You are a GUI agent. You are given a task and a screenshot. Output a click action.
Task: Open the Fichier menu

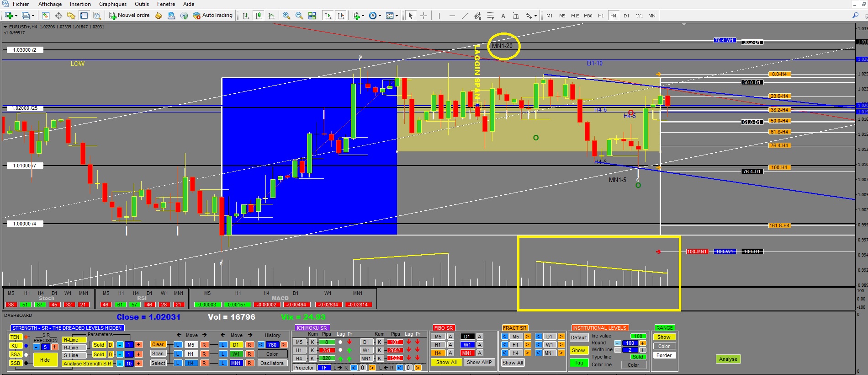pyautogui.click(x=21, y=4)
